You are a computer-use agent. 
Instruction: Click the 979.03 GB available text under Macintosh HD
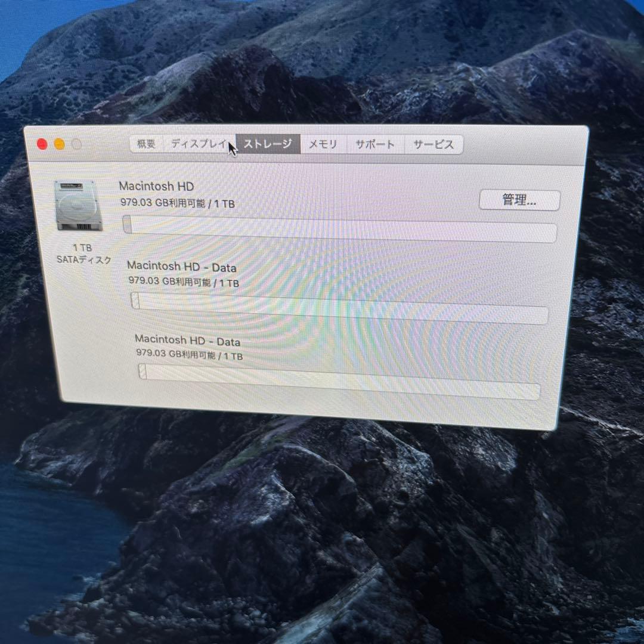[x=176, y=203]
